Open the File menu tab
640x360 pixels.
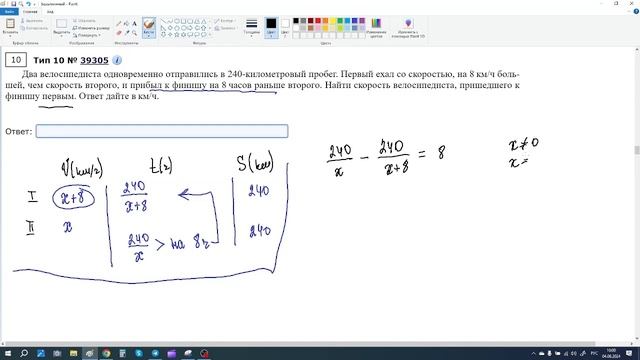pyautogui.click(x=9, y=11)
